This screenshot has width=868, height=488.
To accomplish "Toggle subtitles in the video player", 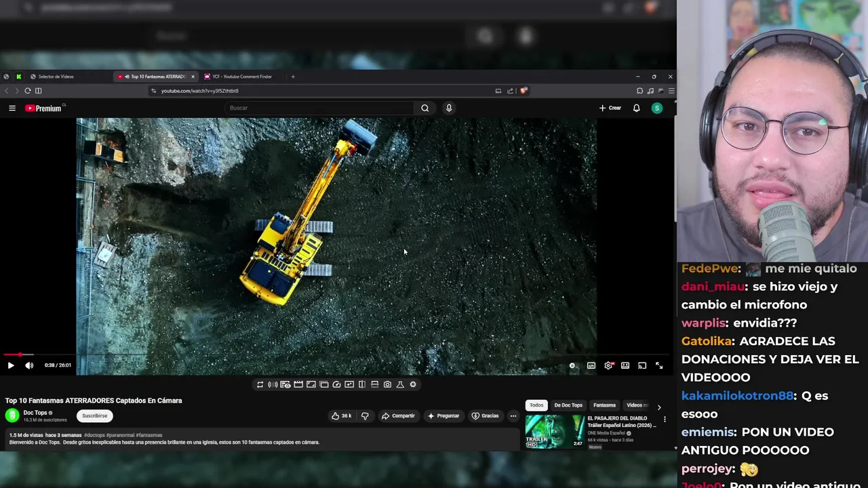I will [x=591, y=365].
